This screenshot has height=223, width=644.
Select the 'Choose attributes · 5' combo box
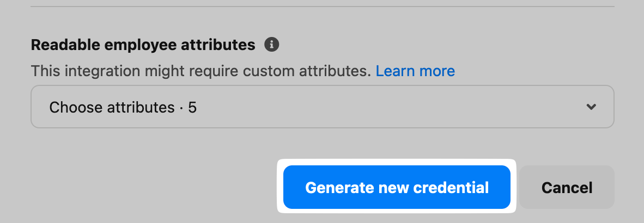[322, 107]
